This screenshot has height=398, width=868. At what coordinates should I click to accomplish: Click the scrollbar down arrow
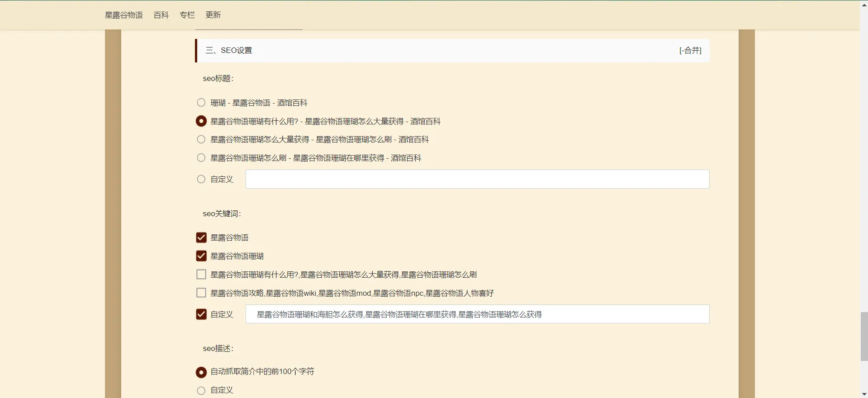tap(864, 394)
